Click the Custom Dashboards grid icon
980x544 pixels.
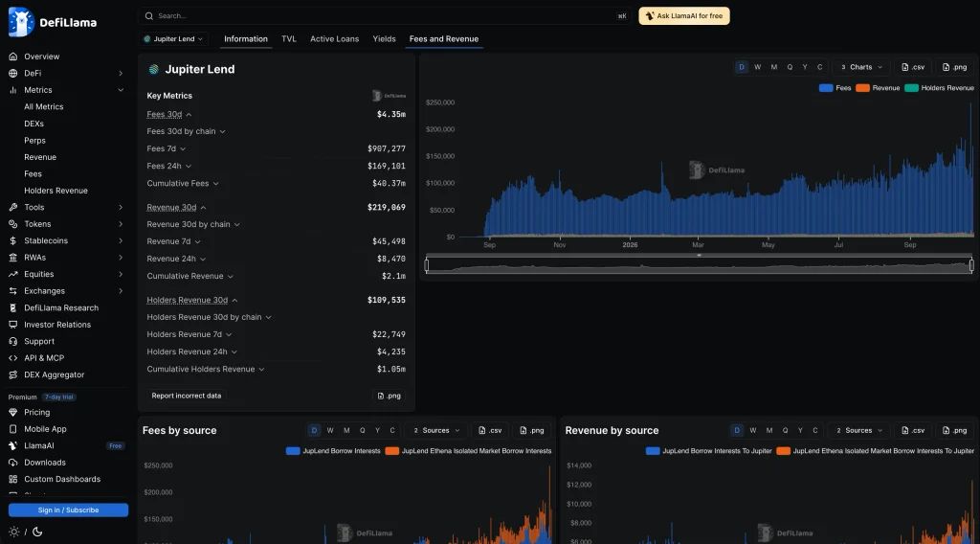pos(13,479)
